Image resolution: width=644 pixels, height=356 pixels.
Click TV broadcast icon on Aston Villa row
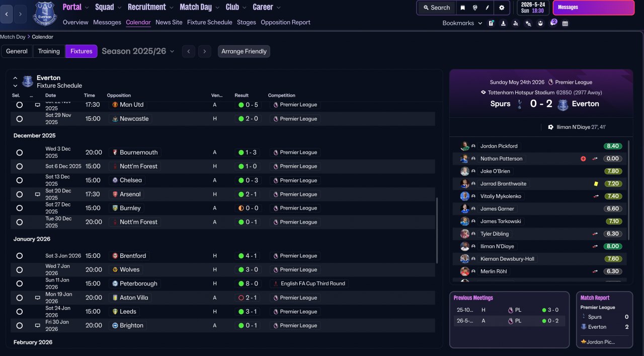pos(37,298)
